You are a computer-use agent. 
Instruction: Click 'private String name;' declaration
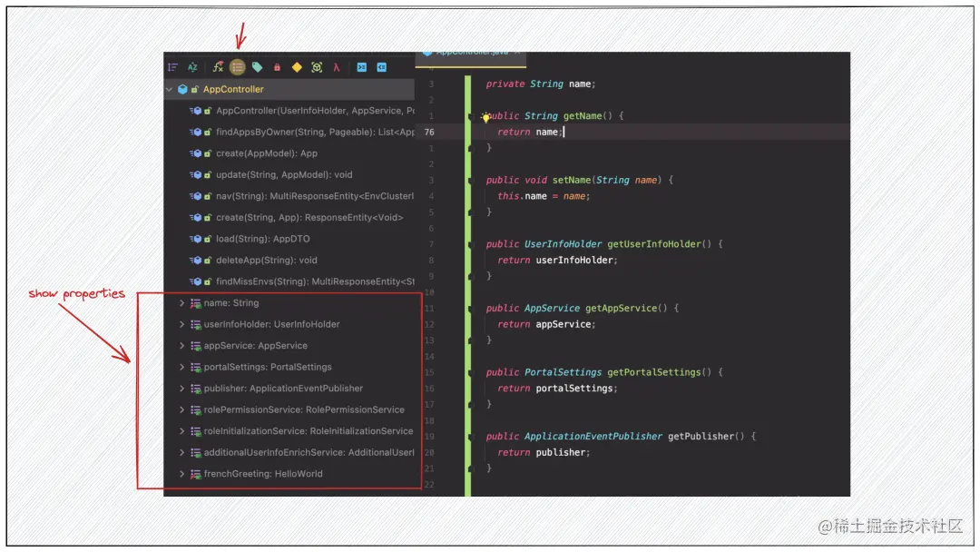tap(541, 84)
